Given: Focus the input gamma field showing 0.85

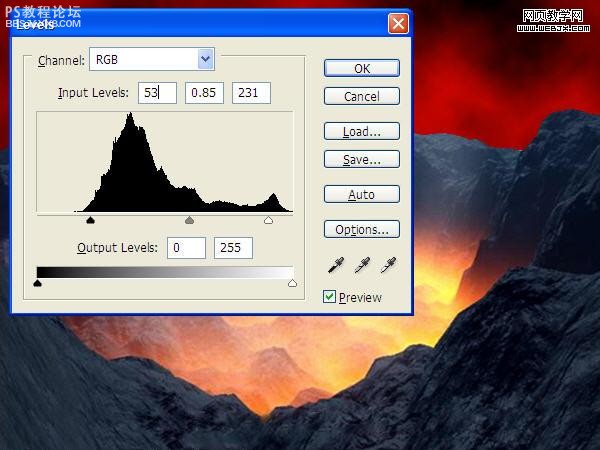Looking at the screenshot, I should click(x=204, y=93).
